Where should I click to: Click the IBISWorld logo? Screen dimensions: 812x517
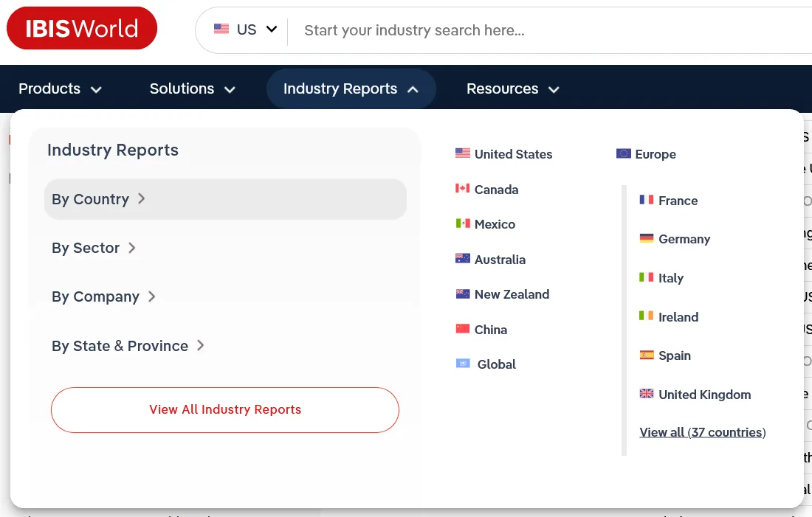pyautogui.click(x=82, y=29)
